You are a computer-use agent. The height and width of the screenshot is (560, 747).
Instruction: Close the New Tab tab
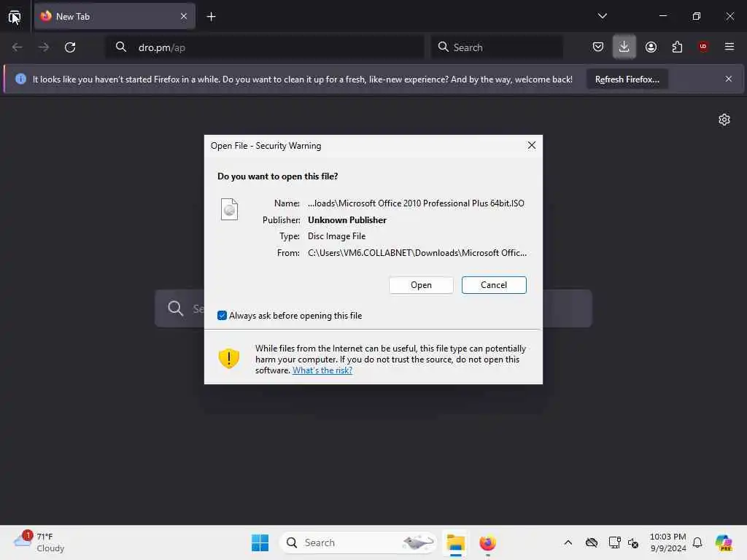pos(184,16)
